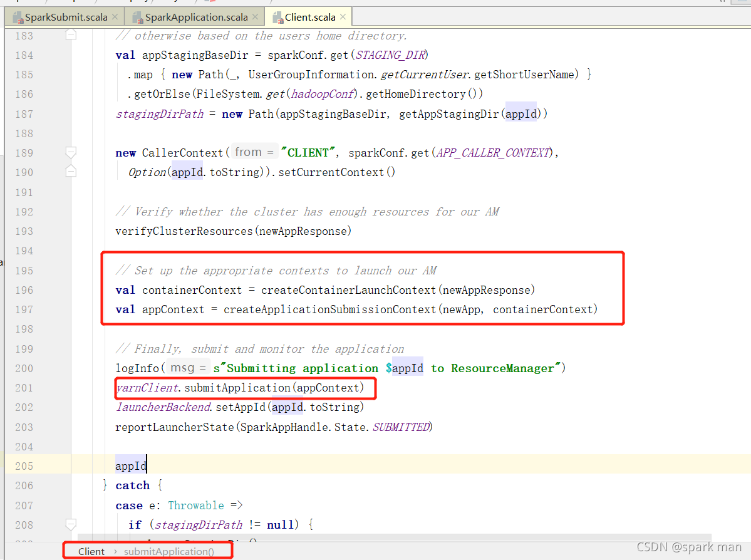Close the SparkApplication.scala tab

coord(256,17)
